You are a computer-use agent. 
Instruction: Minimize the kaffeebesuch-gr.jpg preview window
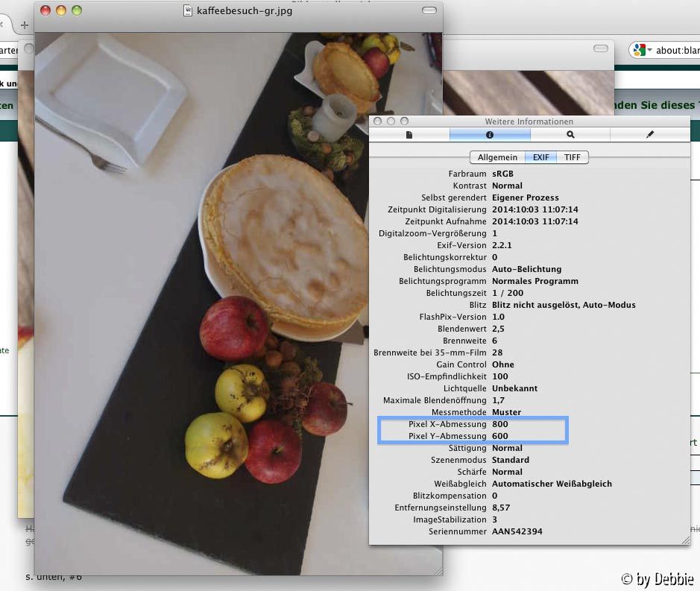pyautogui.click(x=61, y=10)
